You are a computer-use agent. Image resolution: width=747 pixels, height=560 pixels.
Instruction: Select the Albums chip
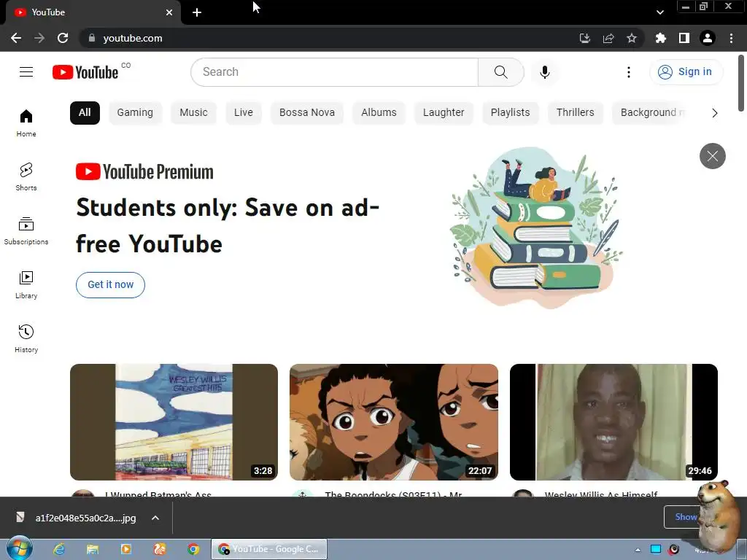click(379, 113)
